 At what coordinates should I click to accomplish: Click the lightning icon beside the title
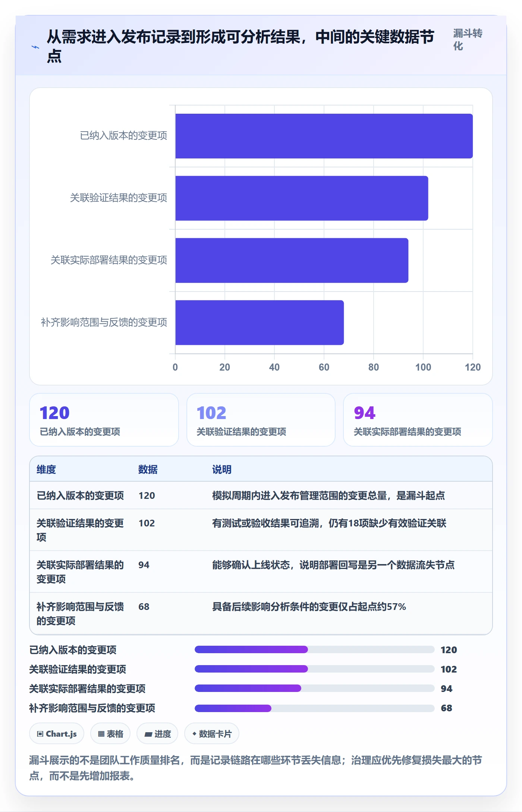(x=35, y=47)
